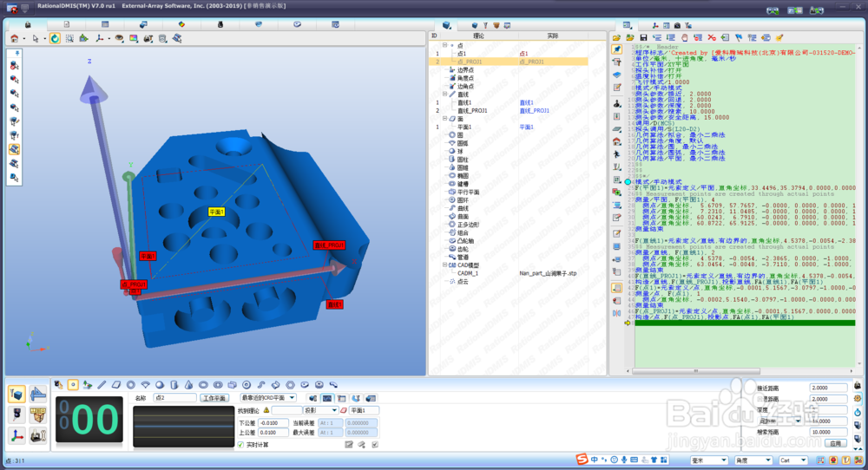Switch to the DMIS program editor tab
This screenshot has height=470, width=868.
(627, 25)
